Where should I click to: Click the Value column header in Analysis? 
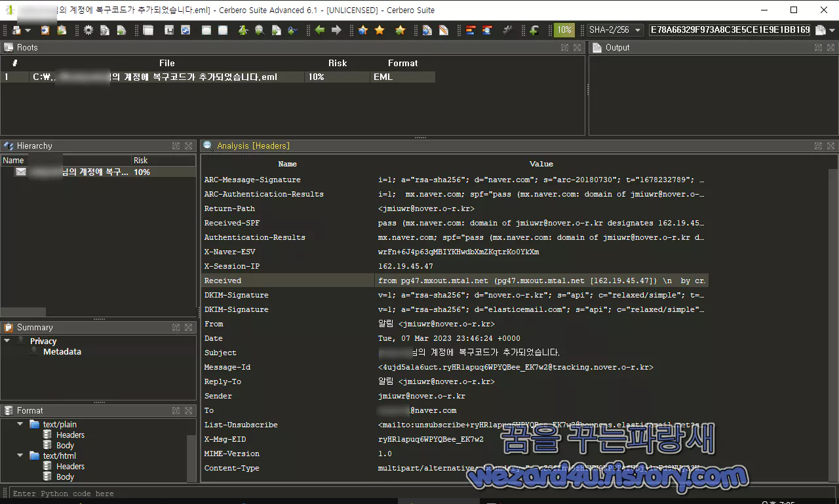click(541, 164)
